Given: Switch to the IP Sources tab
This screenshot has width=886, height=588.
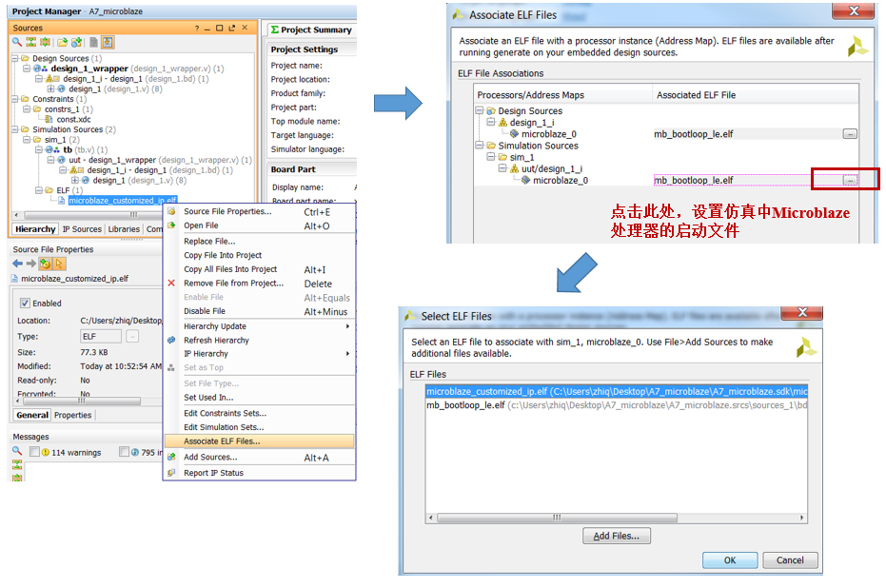Looking at the screenshot, I should pos(82,228).
